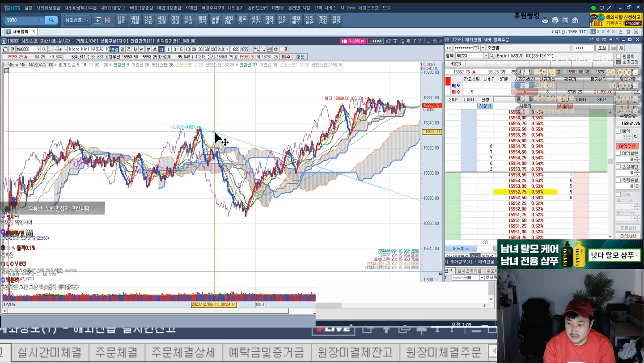
Task: Open the 국내파생종합 menu
Action: [x=141, y=8]
